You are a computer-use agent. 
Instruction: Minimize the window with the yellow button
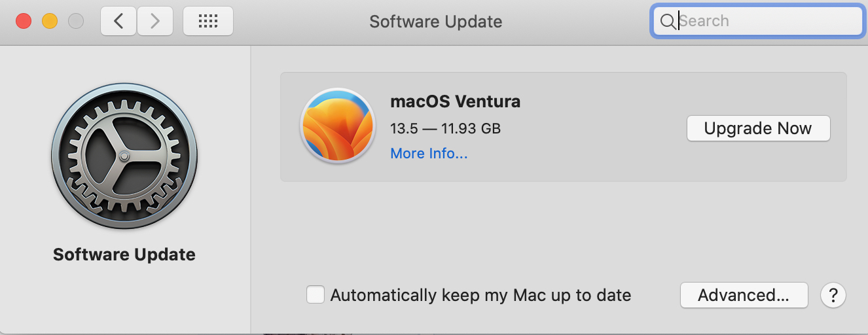click(x=50, y=21)
